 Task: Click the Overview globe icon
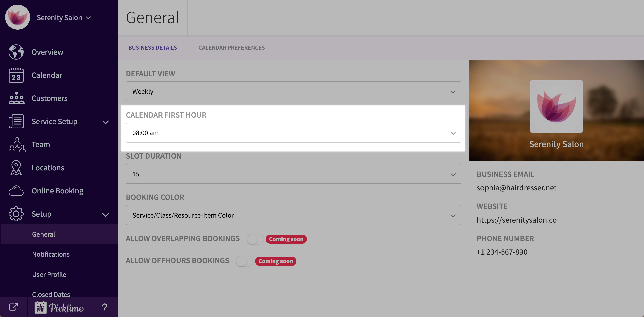tap(16, 52)
